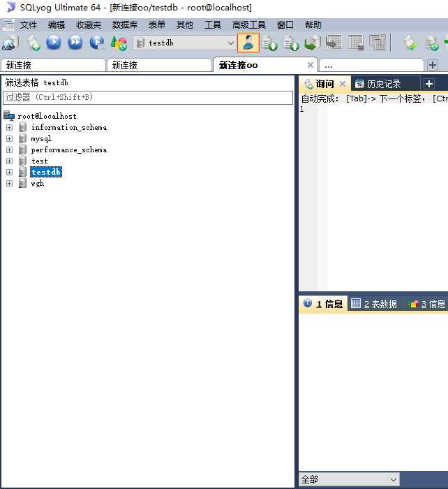
Task: Close the 询问 query tab
Action: point(343,84)
